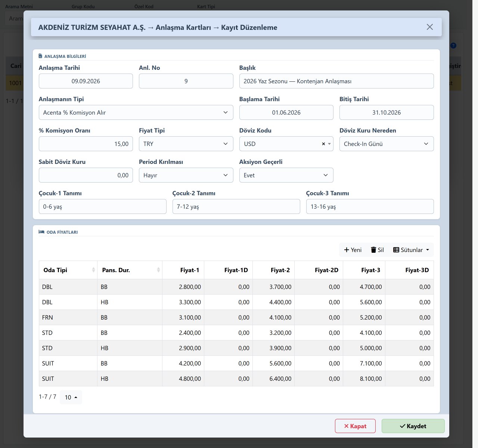Image resolution: width=478 pixels, height=448 pixels.
Task: Open the Period Kırılması dropdown
Action: 186,175
